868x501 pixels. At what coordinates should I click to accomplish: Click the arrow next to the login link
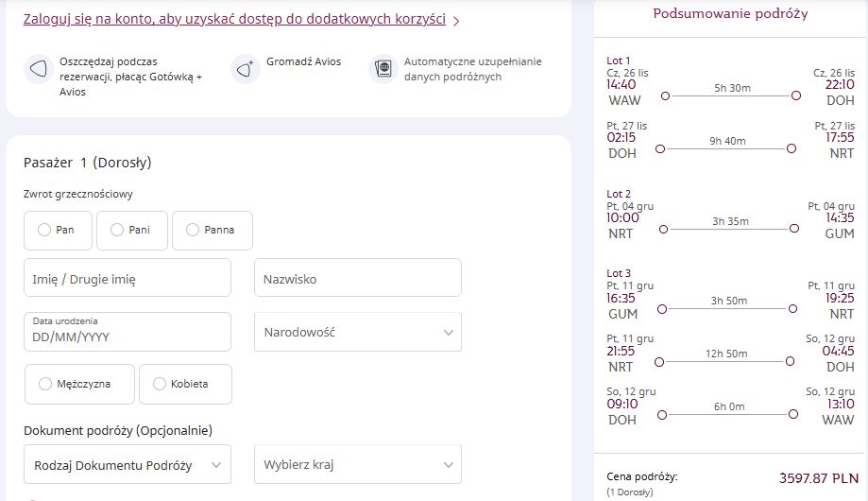click(x=456, y=22)
